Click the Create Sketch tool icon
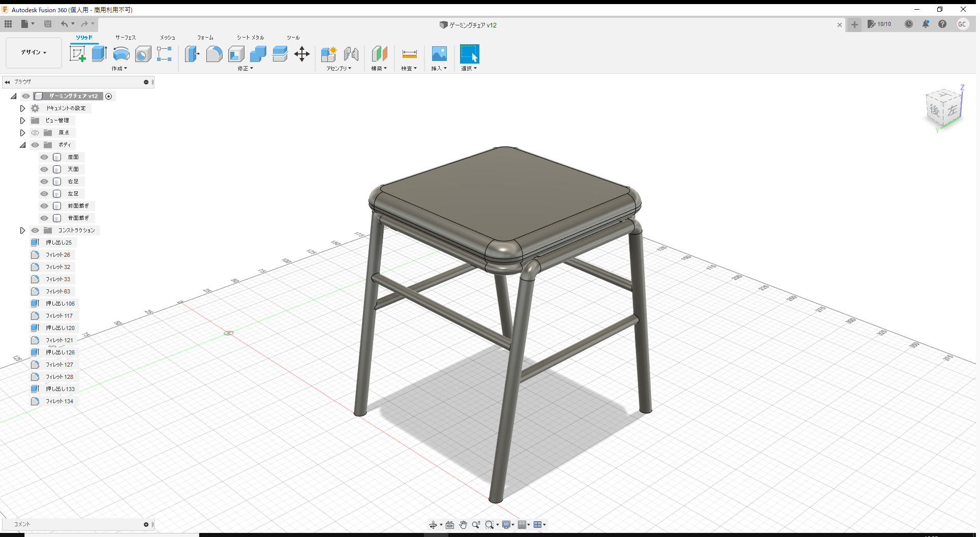Screen dimensions: 980x537 coord(77,53)
